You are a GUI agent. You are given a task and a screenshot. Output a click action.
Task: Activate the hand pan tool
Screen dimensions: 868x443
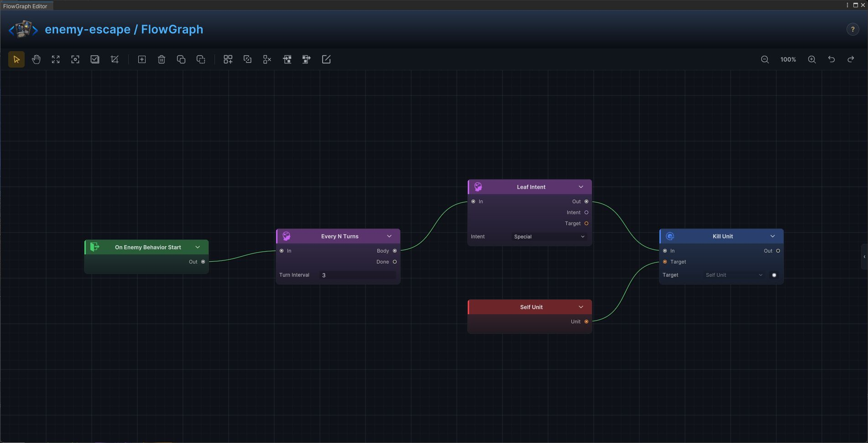tap(36, 59)
